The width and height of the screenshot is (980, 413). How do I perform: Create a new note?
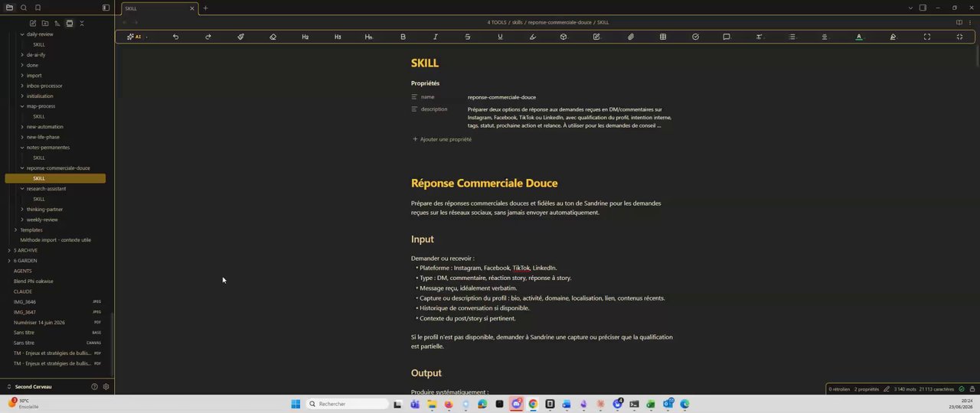tap(32, 23)
